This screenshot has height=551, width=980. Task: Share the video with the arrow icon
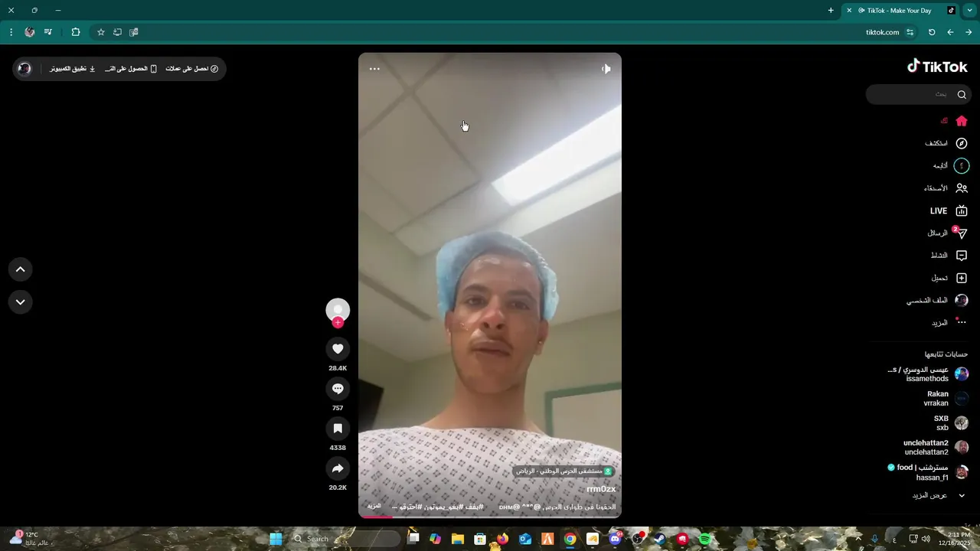338,468
